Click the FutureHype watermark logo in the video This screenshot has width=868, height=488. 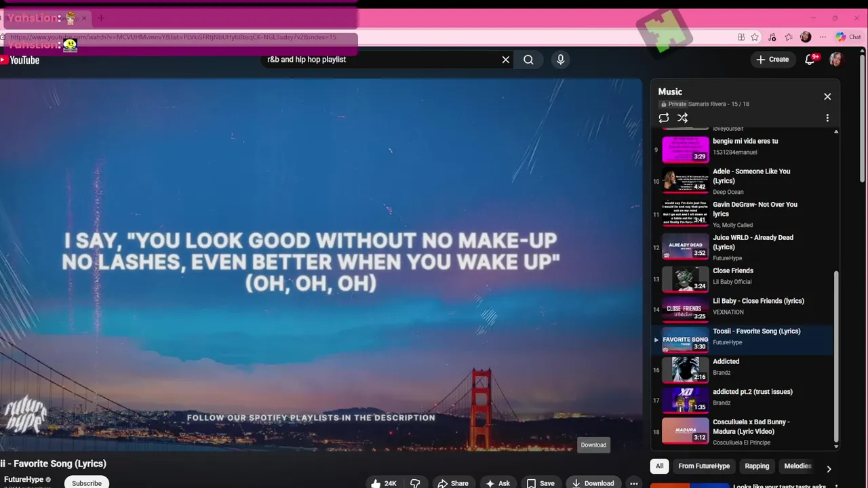click(26, 415)
